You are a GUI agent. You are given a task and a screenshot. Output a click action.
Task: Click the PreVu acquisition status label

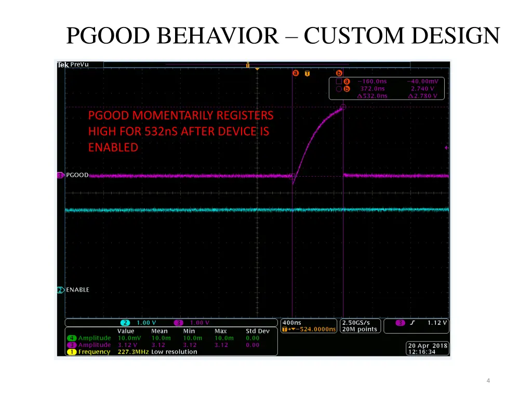coord(79,65)
